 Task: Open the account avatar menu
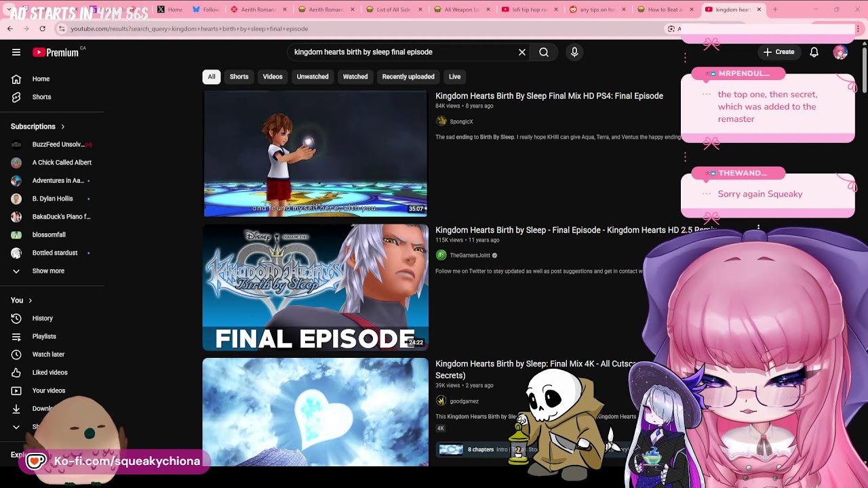pos(840,52)
